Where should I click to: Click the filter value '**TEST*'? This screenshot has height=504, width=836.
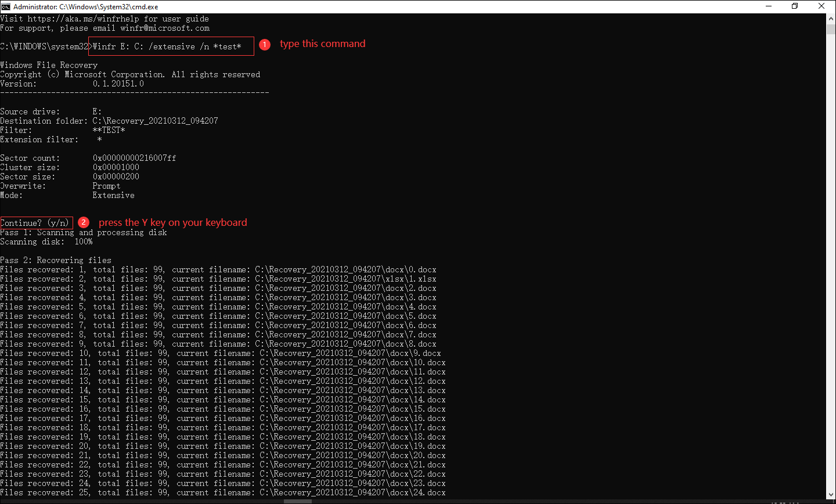coord(109,130)
